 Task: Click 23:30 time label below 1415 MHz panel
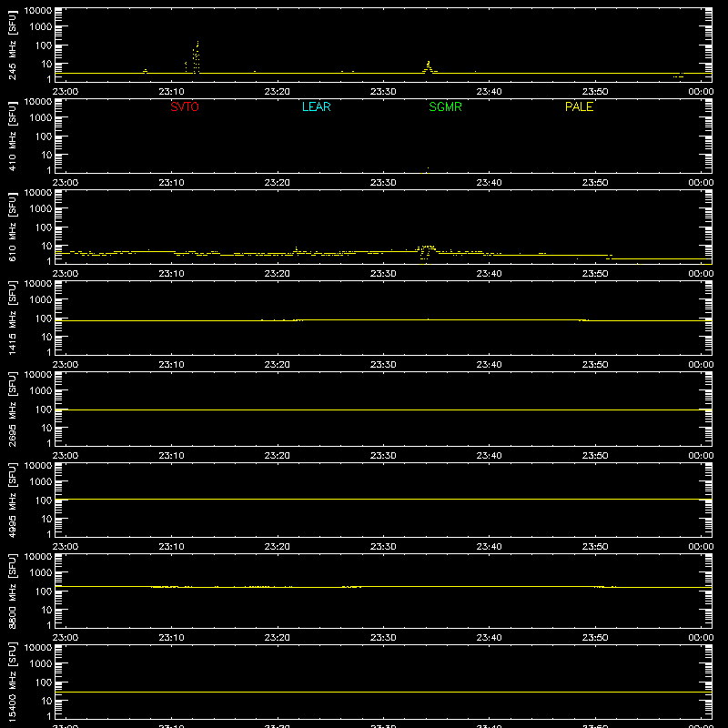383,365
